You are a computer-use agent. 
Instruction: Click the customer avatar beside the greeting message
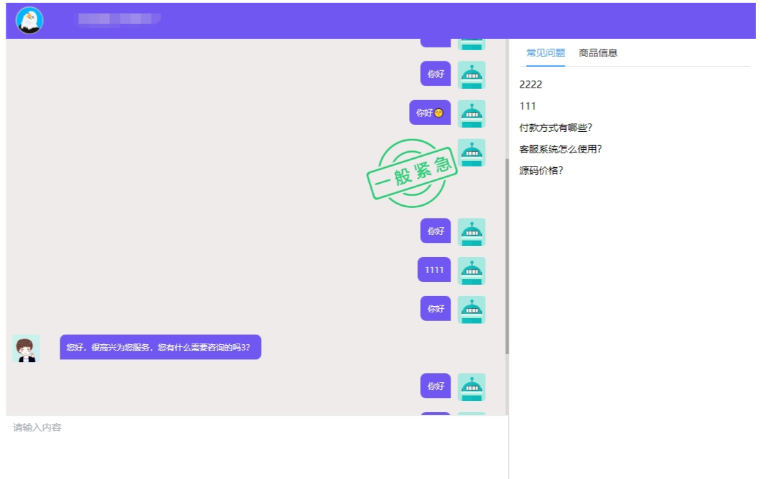pos(26,348)
